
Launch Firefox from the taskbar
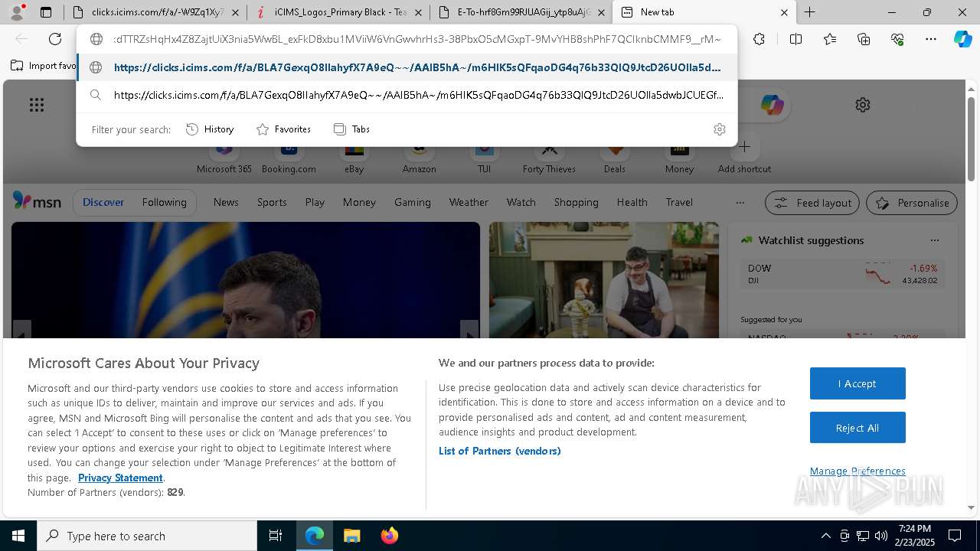(x=390, y=536)
